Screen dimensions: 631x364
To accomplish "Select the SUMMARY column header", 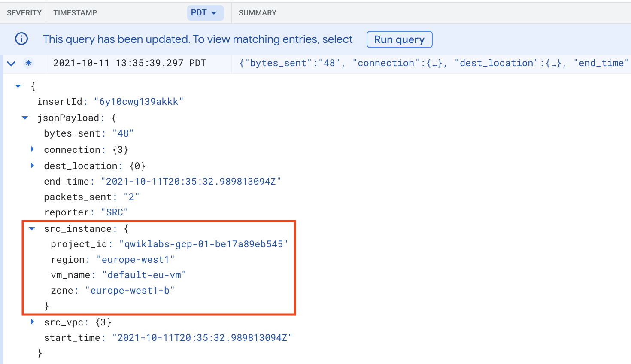I will tap(257, 12).
